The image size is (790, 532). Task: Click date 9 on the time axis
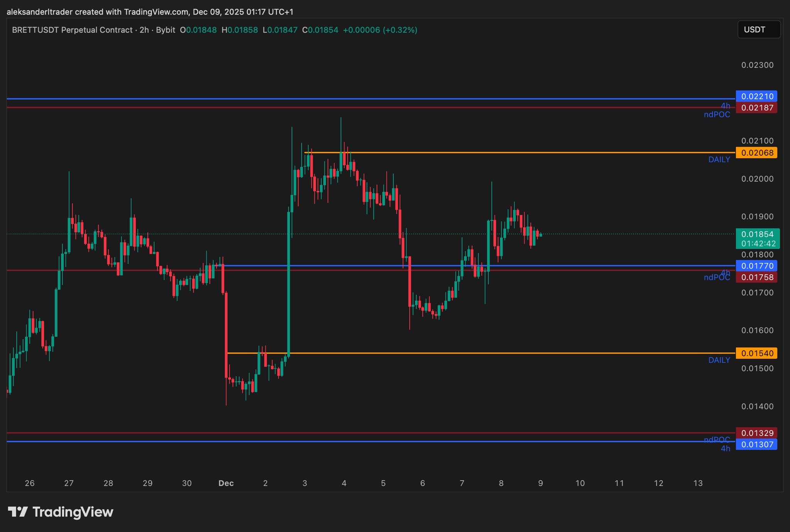tap(540, 483)
